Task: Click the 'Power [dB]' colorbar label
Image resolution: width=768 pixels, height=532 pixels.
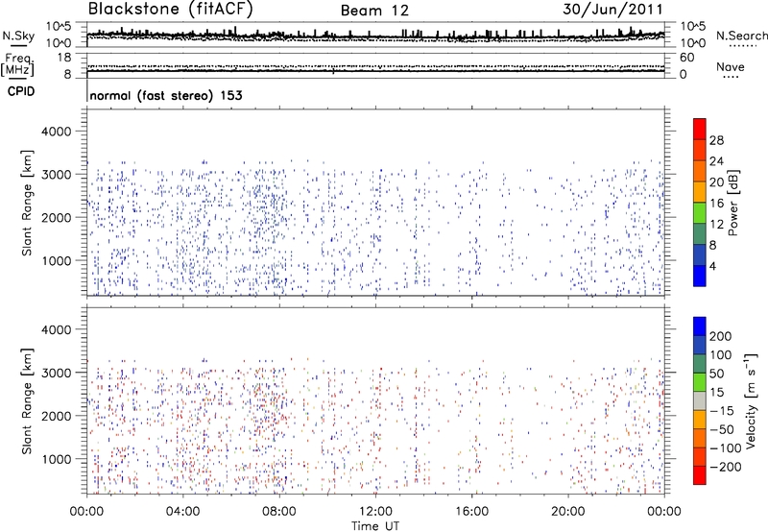Action: (732, 203)
